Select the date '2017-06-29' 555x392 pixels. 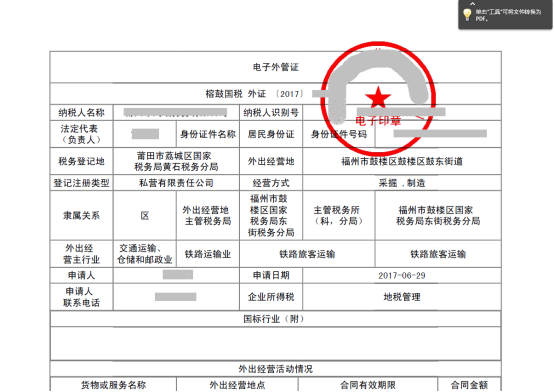(402, 275)
